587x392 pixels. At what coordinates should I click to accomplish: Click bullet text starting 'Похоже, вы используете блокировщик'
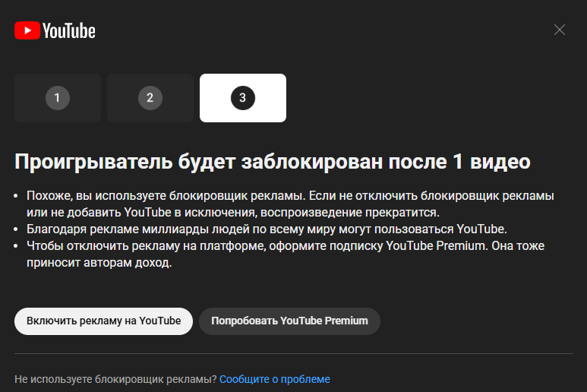point(290,204)
